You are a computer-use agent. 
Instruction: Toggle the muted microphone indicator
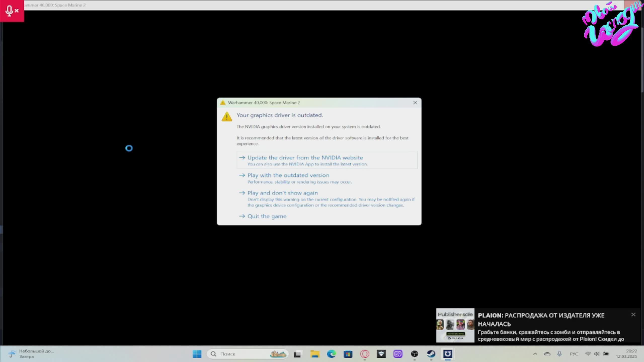[12, 11]
